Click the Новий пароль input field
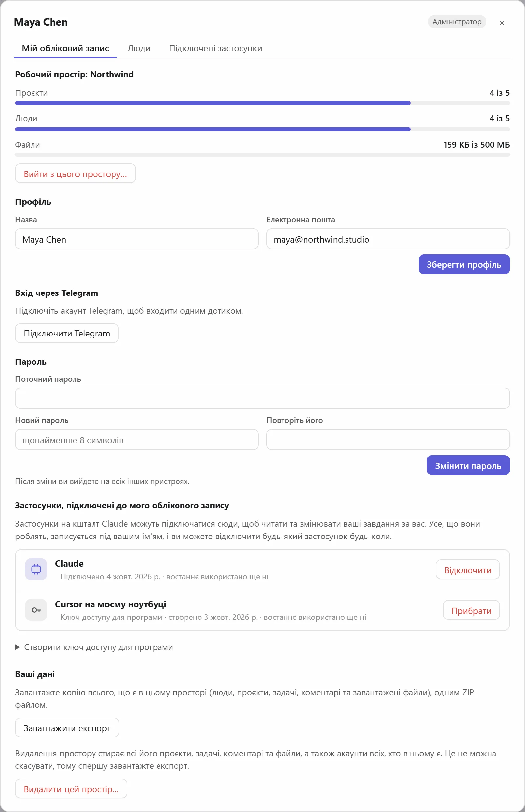 137,439
